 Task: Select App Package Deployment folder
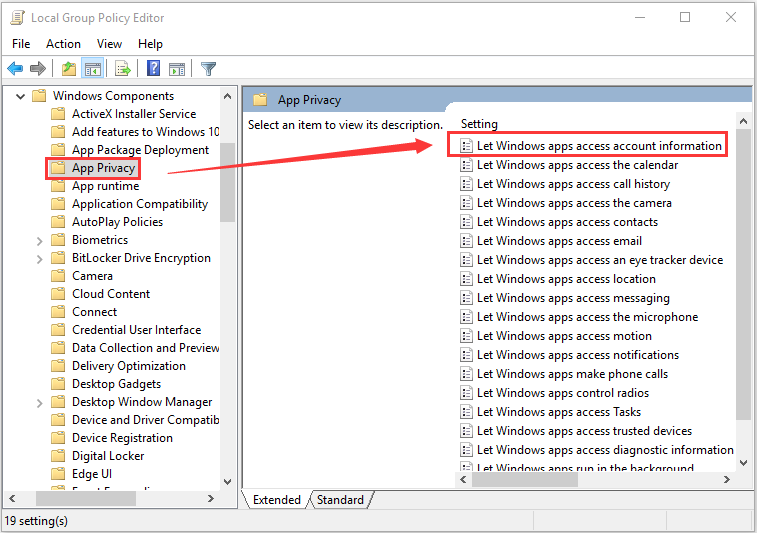140,150
